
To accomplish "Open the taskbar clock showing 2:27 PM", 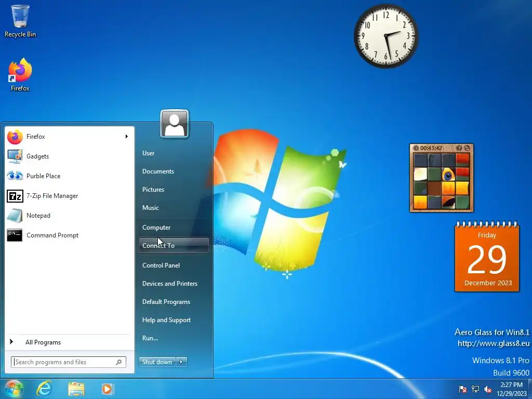I will click(x=512, y=389).
